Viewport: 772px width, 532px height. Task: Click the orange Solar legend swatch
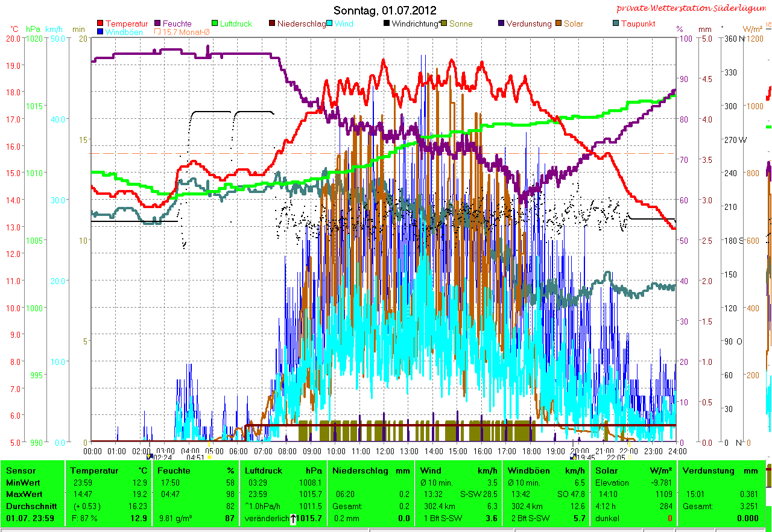559,24
